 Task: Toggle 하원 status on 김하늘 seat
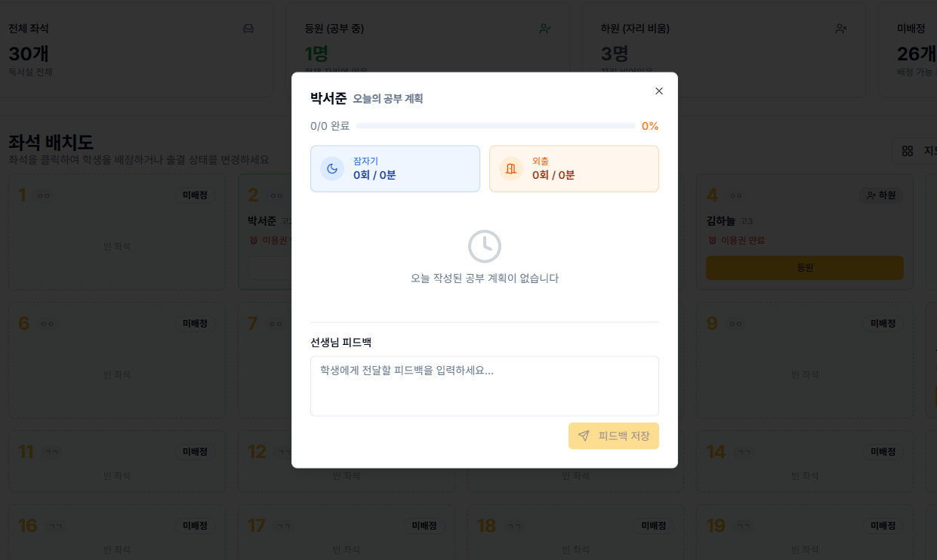880,195
